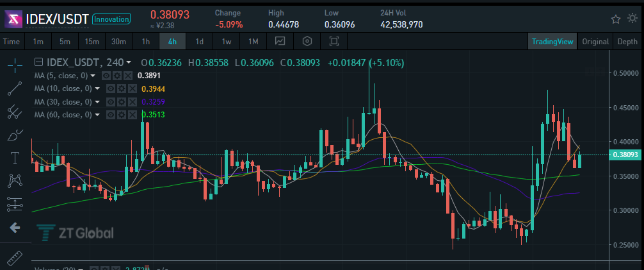Image resolution: width=644 pixels, height=270 pixels.
Task: Select the crosshair cursor tool
Action: tap(15, 65)
